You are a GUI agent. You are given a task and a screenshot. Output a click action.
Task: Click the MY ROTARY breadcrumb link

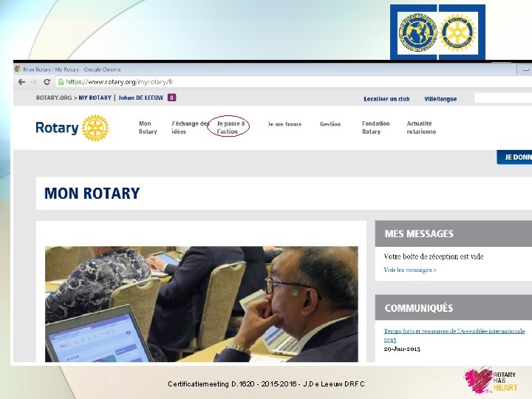[95, 98]
